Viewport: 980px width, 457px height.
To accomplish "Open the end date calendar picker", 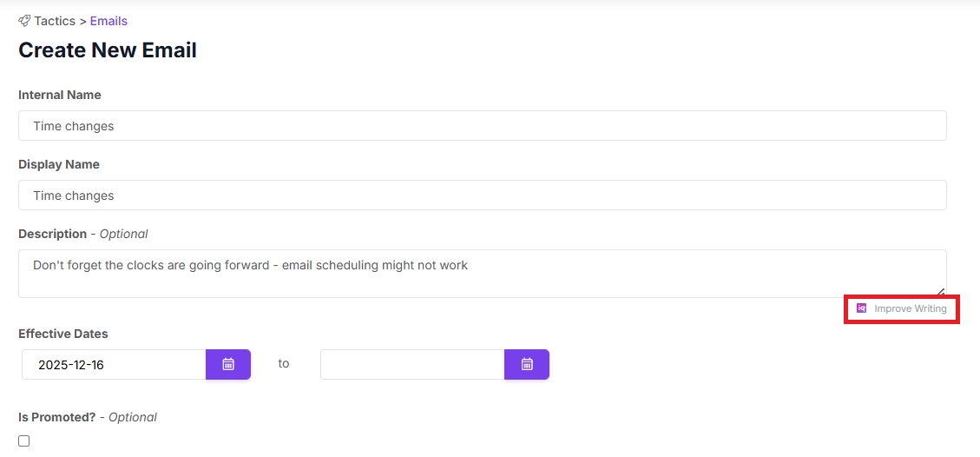I will (527, 365).
